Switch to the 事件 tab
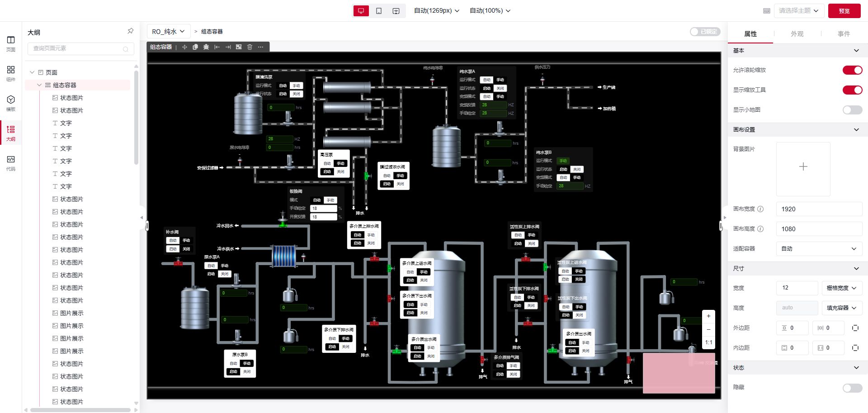The image size is (868, 413). [844, 34]
